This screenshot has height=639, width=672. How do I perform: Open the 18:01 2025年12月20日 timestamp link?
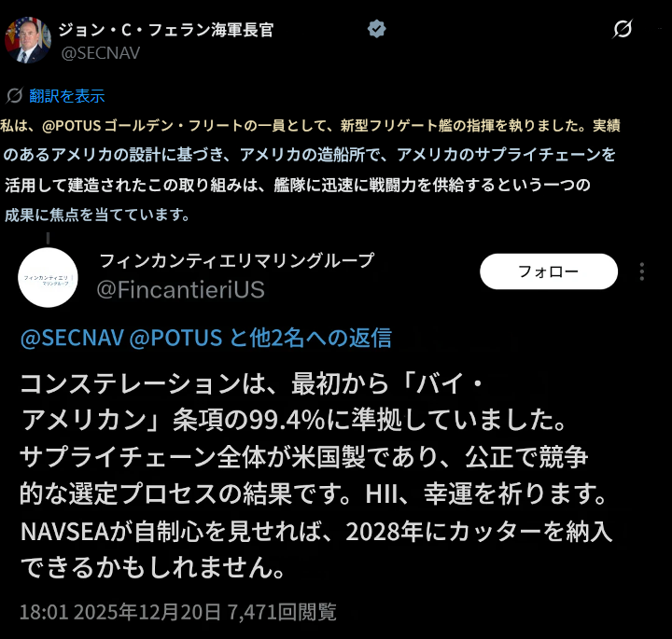click(x=120, y=612)
